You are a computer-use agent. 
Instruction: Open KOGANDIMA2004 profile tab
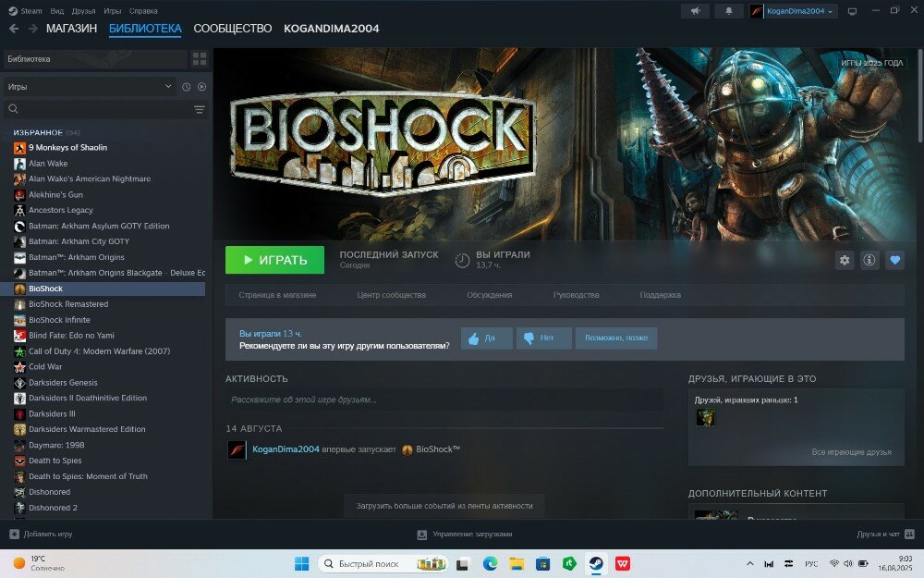[x=332, y=29]
